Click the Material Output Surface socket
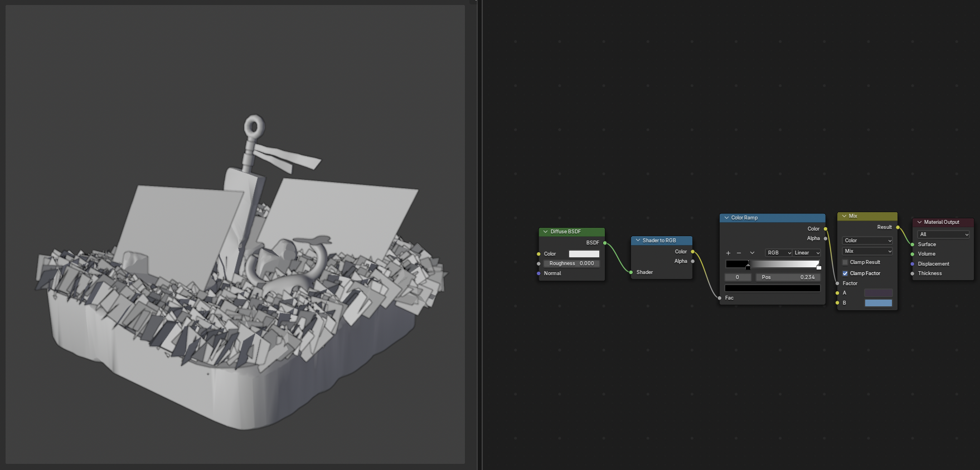 pyautogui.click(x=912, y=244)
